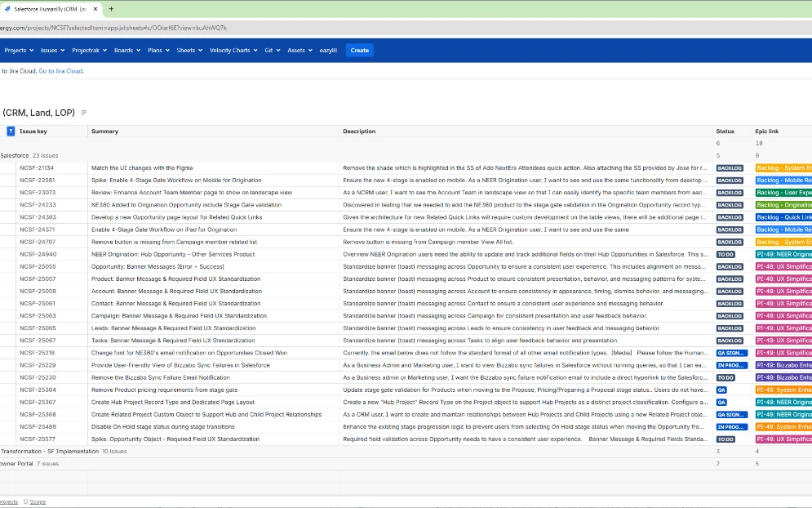
Task: Click the issue type T column icon
Action: [x=11, y=131]
